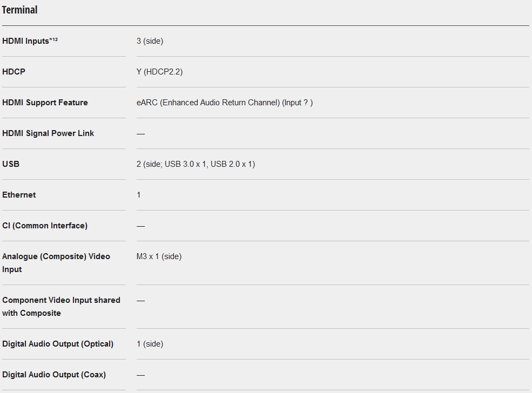The height and width of the screenshot is (393, 532).
Task: Click the Analogue (Composite) Video Input label
Action: tap(56, 262)
